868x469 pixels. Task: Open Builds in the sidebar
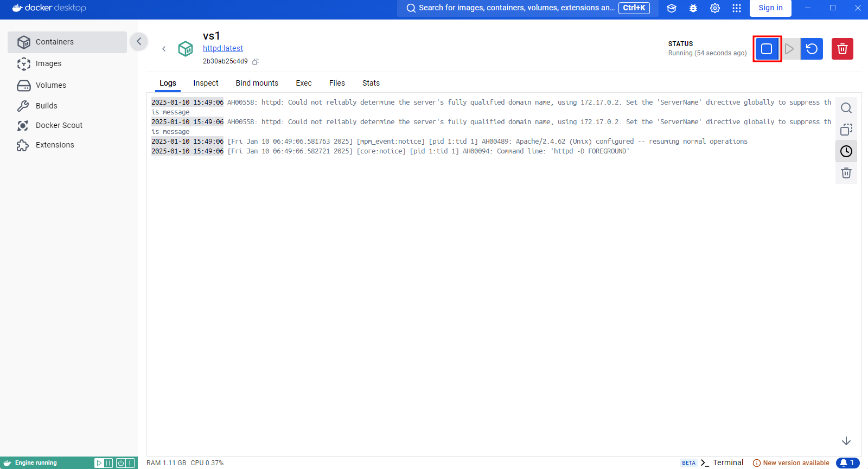[x=67, y=106]
